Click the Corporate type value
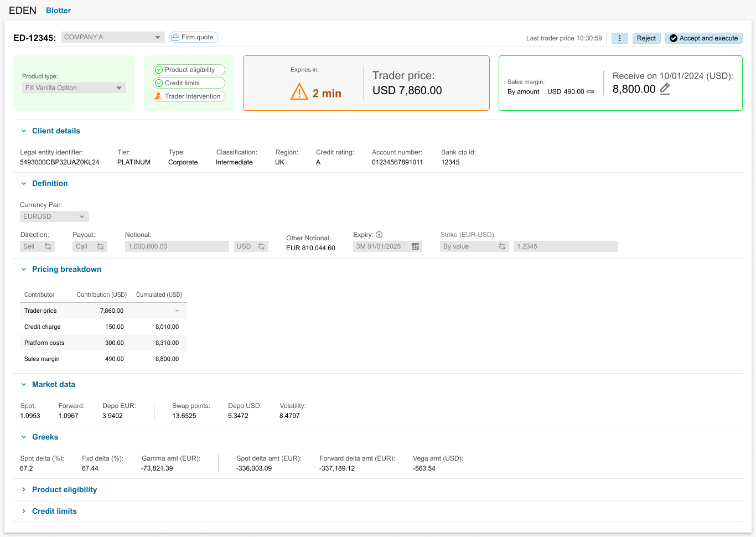This screenshot has width=756, height=537. 183,162
